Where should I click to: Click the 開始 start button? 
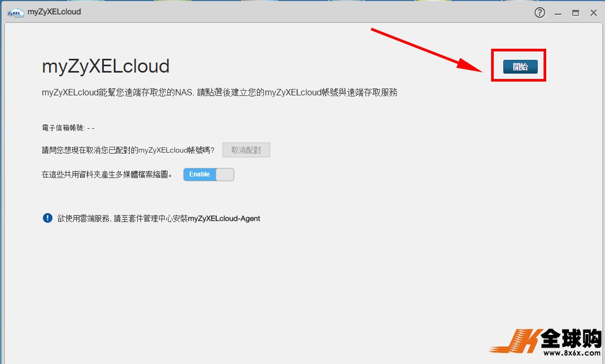pos(520,67)
